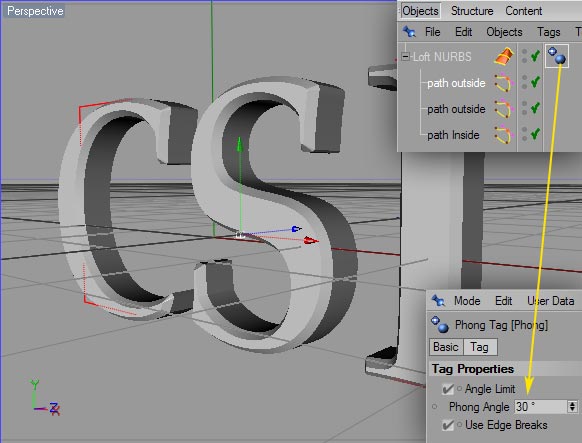Click the Loft NURBS object icon
The width and height of the screenshot is (582, 443).
[504, 56]
